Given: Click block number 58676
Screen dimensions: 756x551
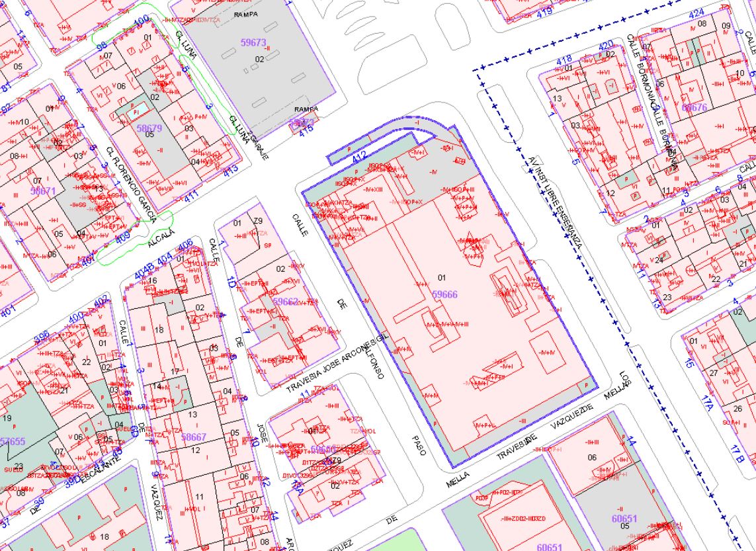Looking at the screenshot, I should pos(694,107).
